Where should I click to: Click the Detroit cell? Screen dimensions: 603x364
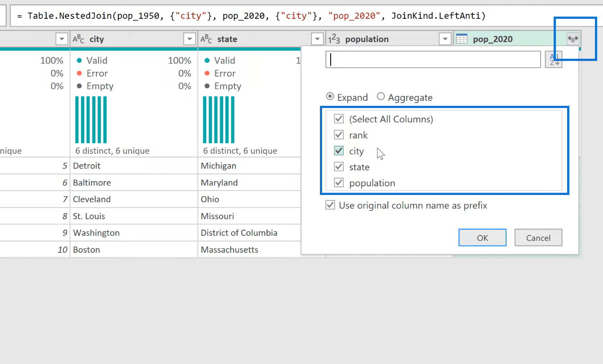(134, 166)
